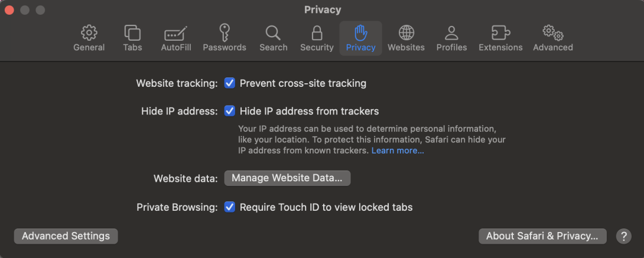The image size is (644, 258).
Task: Open the Extensions puzzle pane
Action: (x=500, y=38)
